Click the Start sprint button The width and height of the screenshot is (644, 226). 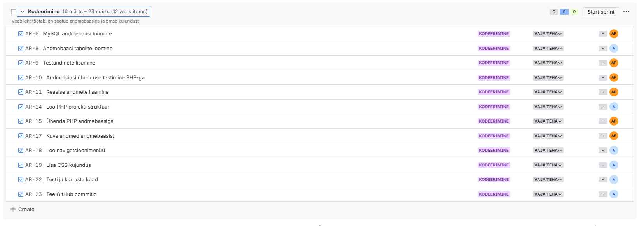(x=600, y=12)
